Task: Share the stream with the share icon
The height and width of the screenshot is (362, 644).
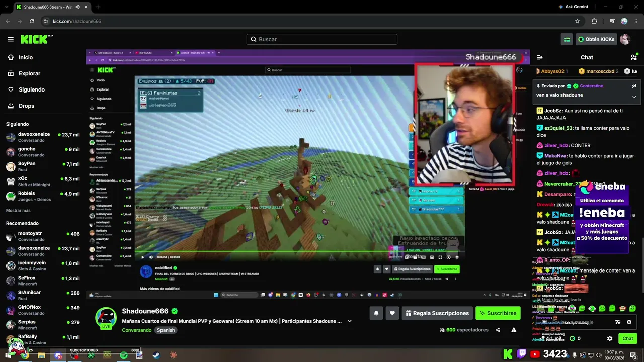Action: tap(498, 330)
